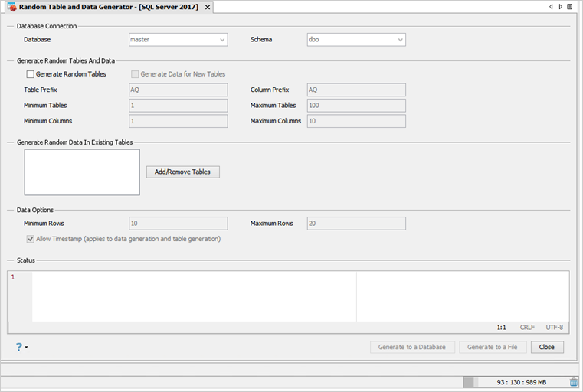Expand the help icon's small arrow
583x392 pixels.
tap(26, 347)
